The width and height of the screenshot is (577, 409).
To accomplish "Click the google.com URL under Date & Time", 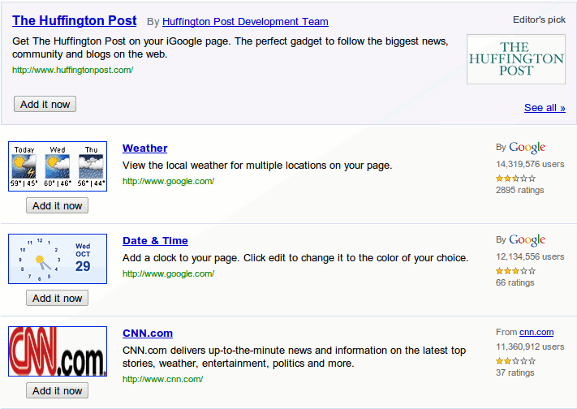I will tap(168, 274).
